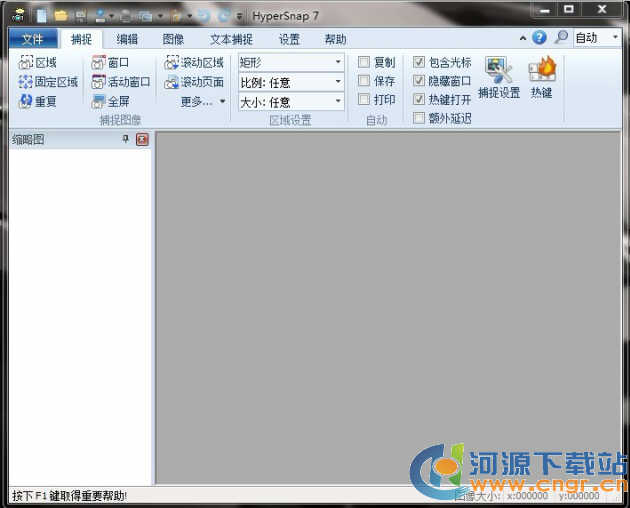
Task: Click the empty thumbnail list pane
Action: 80,317
